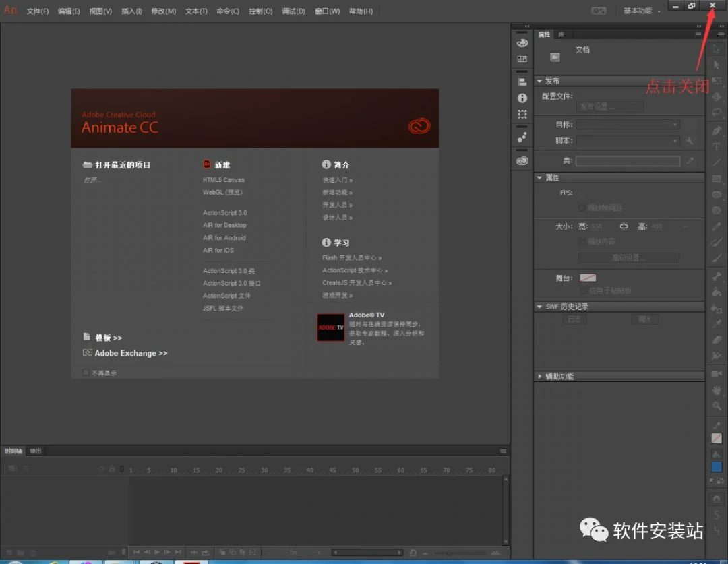Collapse the SWF 历史记录 section
The height and width of the screenshot is (564, 728).
[x=539, y=307]
